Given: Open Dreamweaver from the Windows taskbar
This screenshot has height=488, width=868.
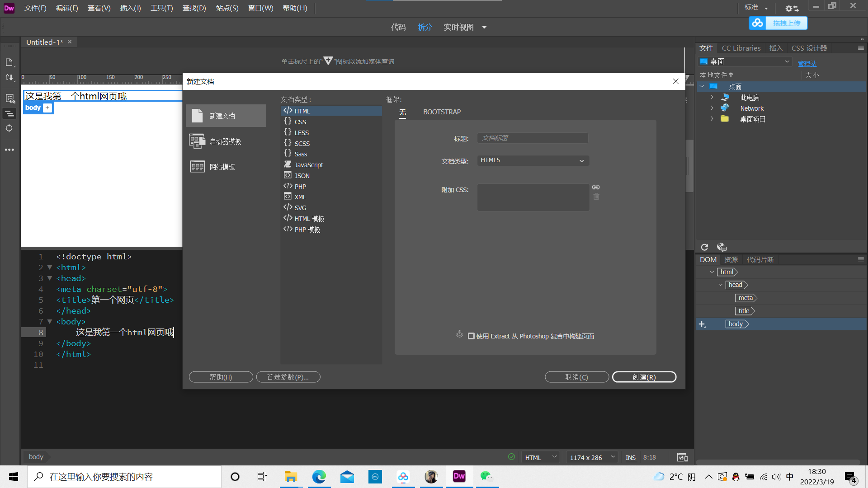Looking at the screenshot, I should (x=459, y=476).
